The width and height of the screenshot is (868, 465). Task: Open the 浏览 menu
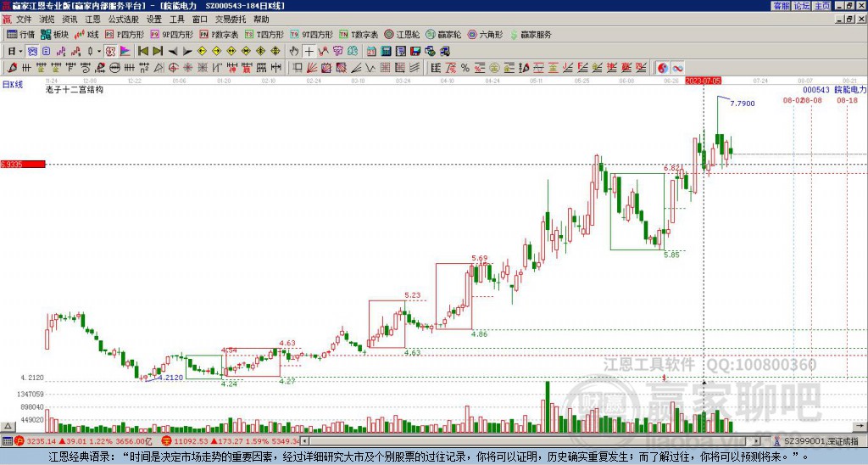point(47,20)
